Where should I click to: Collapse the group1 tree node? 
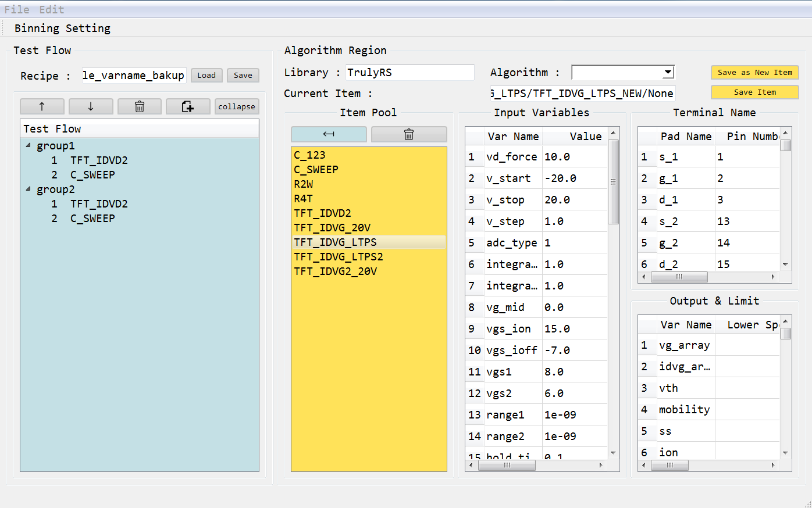pyautogui.click(x=28, y=145)
